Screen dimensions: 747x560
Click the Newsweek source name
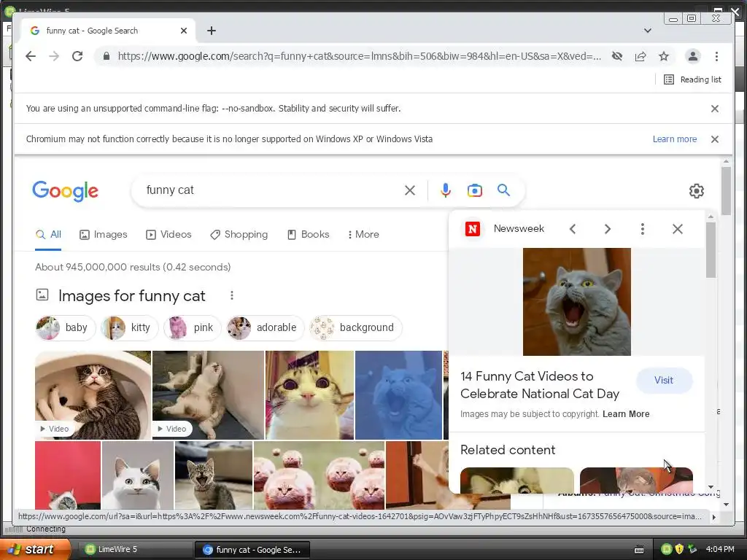[519, 228]
